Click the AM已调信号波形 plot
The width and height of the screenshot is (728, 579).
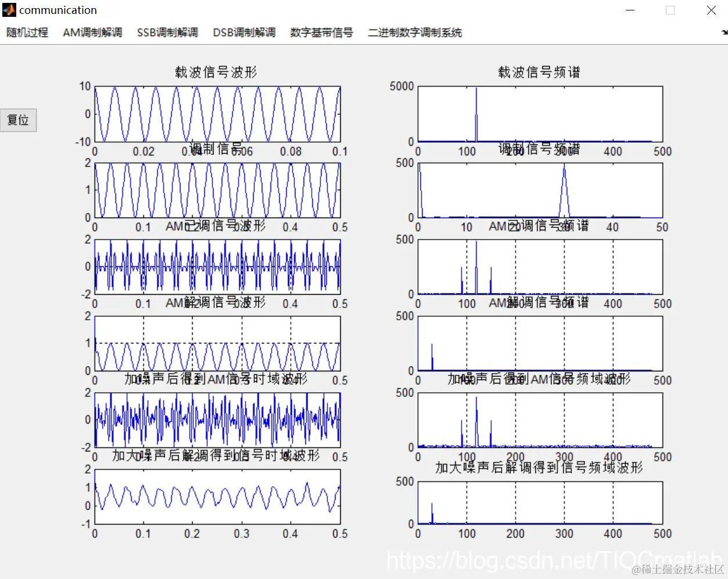tap(217, 267)
